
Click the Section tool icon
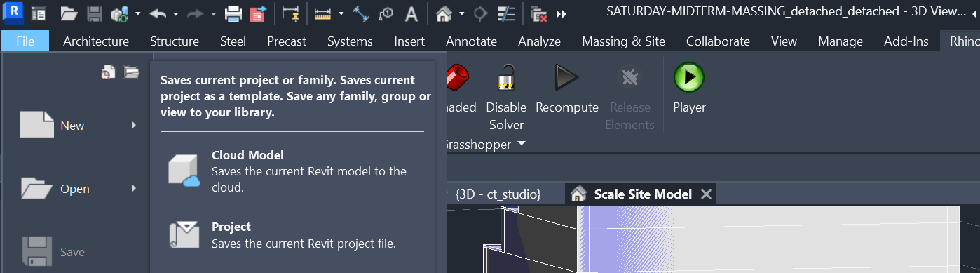point(480,13)
